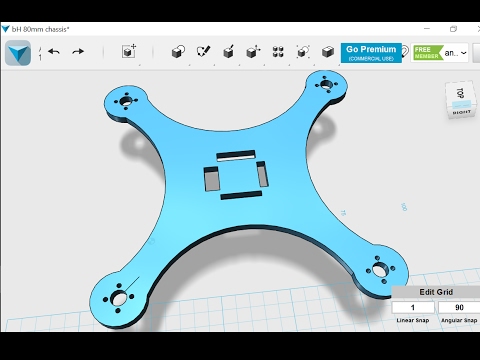The width and height of the screenshot is (480, 360).
Task: Expand the account name dropdown arrow
Action: pyautogui.click(x=464, y=53)
